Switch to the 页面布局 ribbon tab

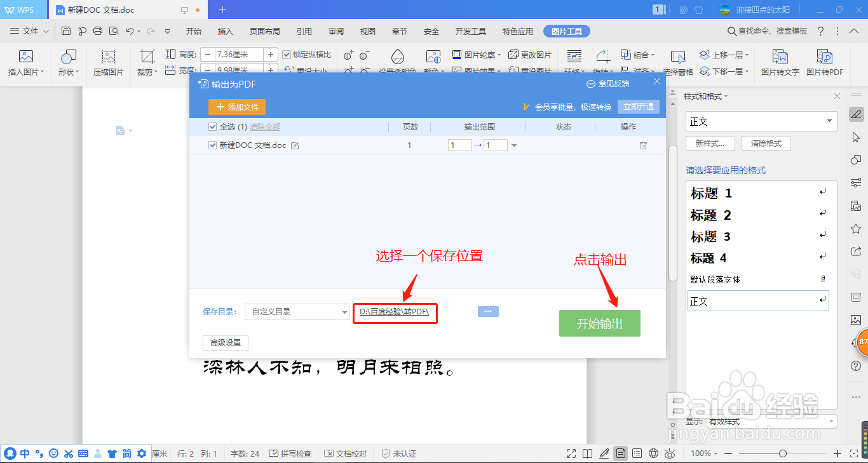[x=264, y=30]
